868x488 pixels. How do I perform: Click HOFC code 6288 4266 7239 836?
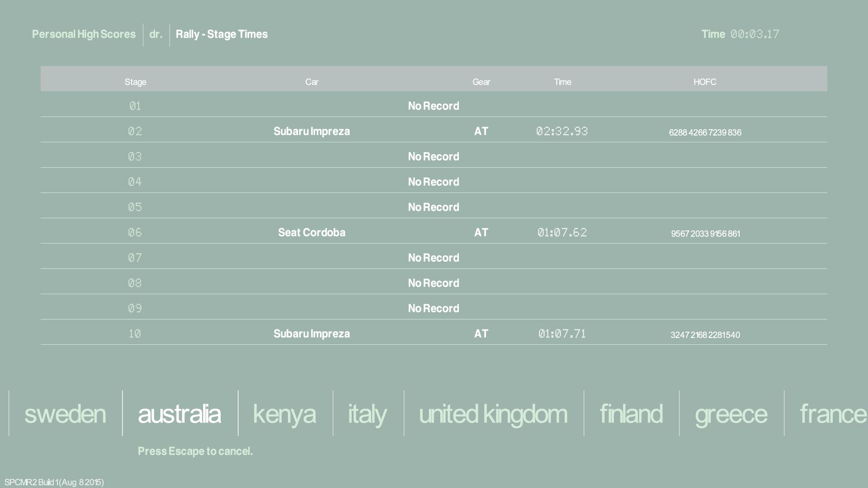coord(705,132)
